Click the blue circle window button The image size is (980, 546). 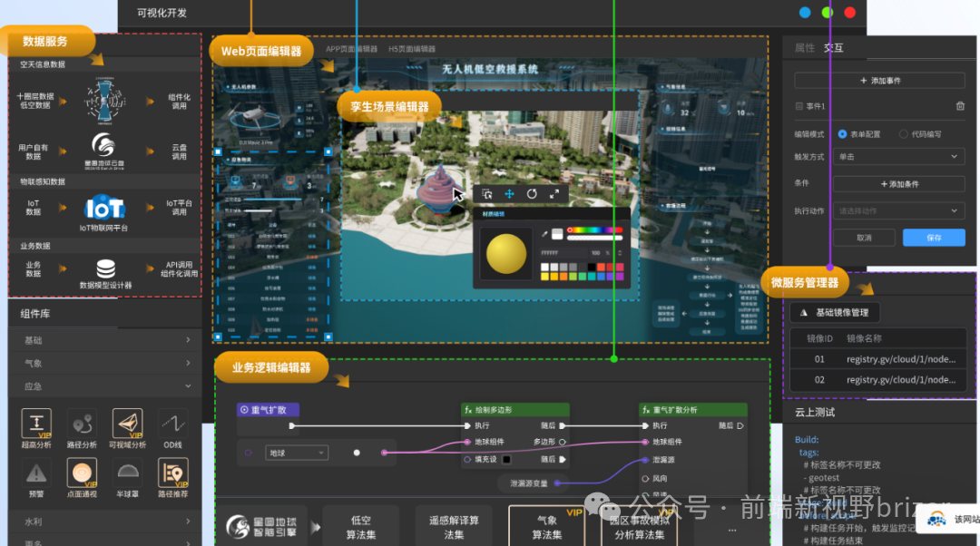pyautogui.click(x=805, y=13)
